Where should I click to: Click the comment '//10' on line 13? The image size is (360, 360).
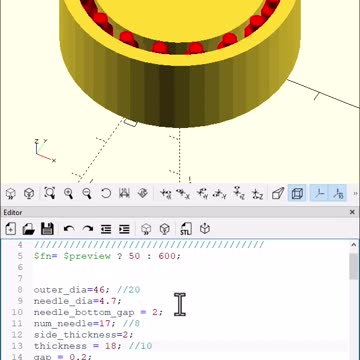click(x=140, y=346)
